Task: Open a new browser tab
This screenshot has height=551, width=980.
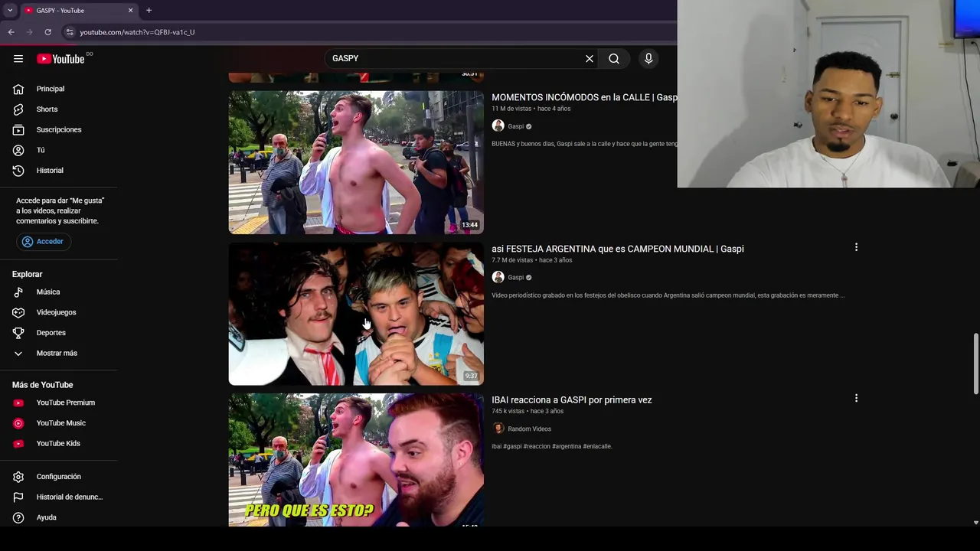Action: coord(149,11)
